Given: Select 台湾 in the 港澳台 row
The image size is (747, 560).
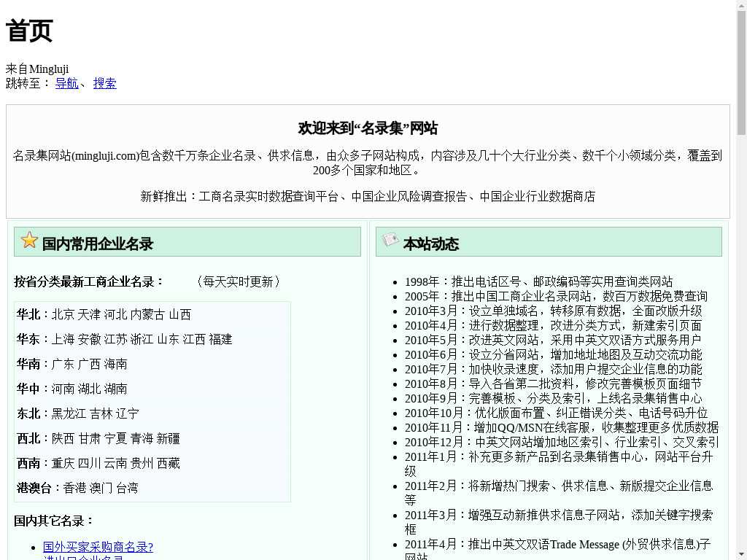Looking at the screenshot, I should 127,488.
